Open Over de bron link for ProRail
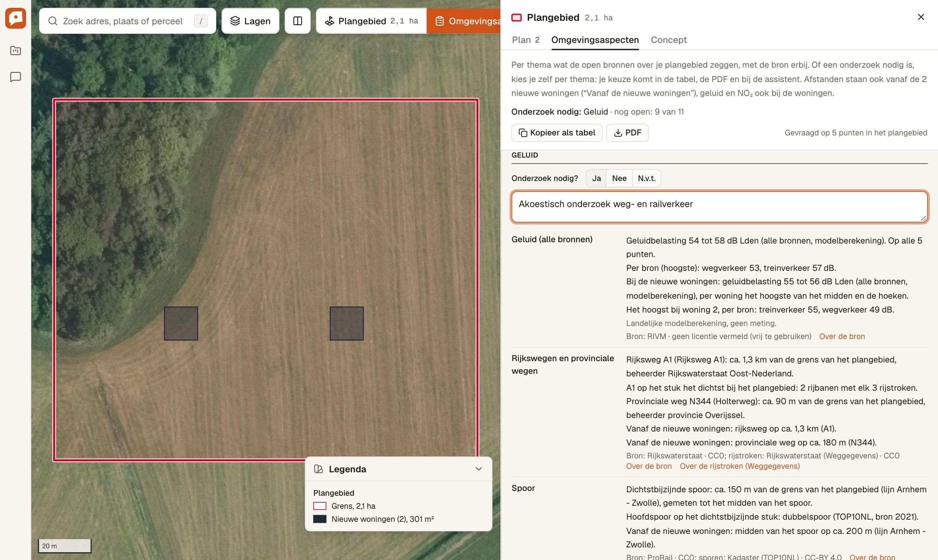This screenshot has height=560, width=938. click(872, 557)
